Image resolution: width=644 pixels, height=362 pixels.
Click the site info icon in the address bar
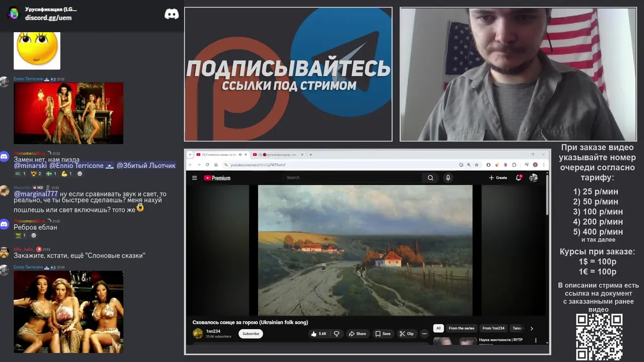pos(226,164)
